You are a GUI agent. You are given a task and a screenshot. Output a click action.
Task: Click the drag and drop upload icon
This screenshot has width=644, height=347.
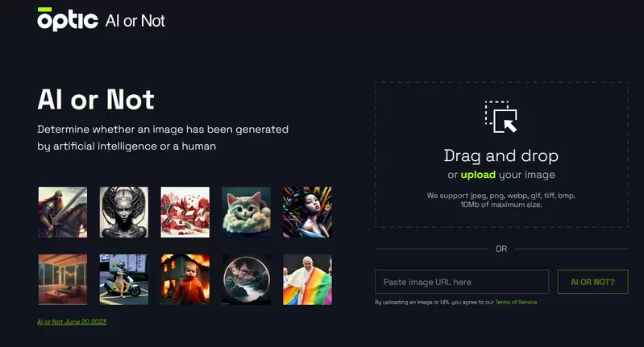(x=501, y=117)
